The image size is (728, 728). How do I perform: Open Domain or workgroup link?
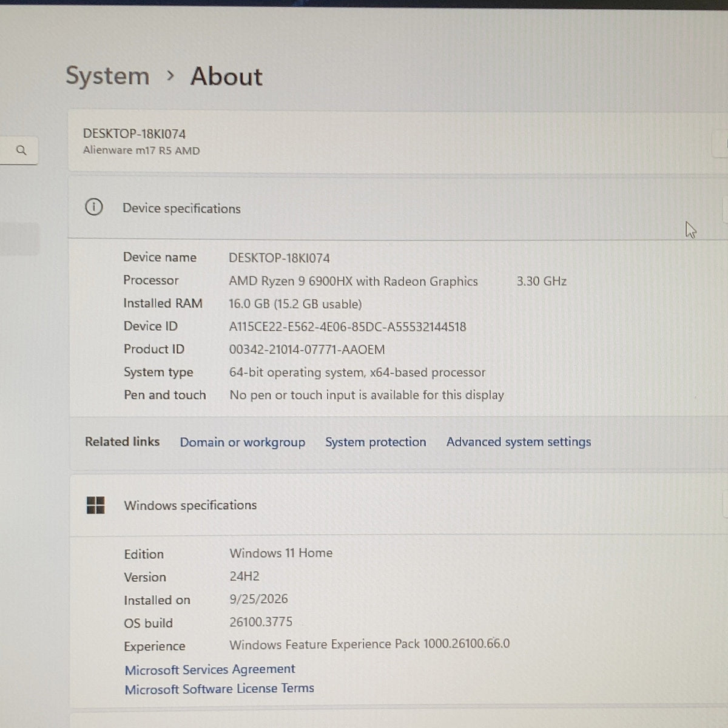243,442
